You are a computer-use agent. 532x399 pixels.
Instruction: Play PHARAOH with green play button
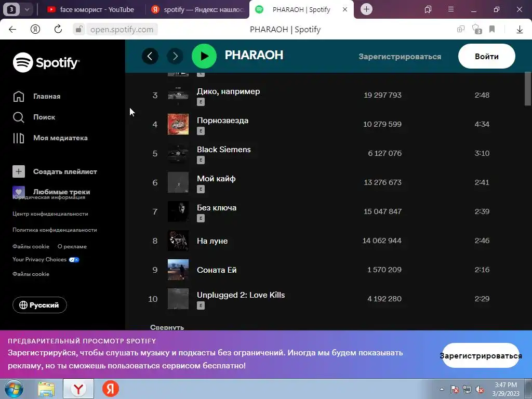point(204,56)
